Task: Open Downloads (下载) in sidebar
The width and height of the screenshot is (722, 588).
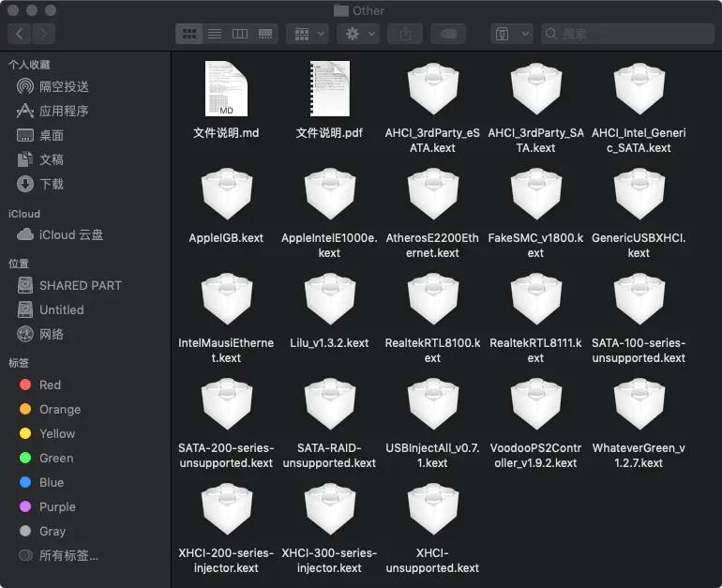Action: tap(40, 184)
